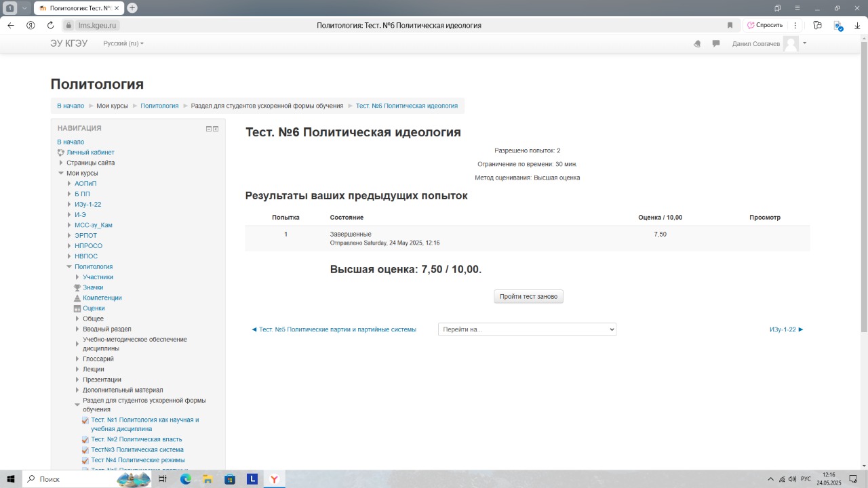
Task: Click the trophy icon next to Значки
Action: coord(77,287)
